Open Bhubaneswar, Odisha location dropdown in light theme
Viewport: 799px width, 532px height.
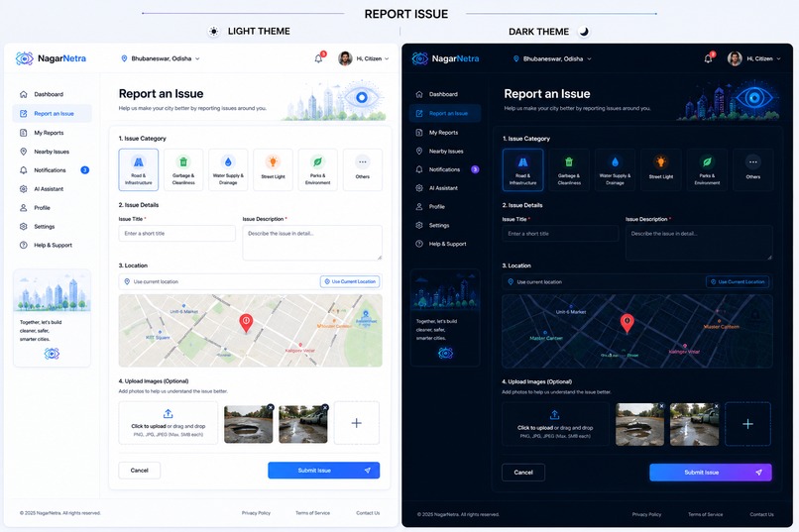(161, 58)
